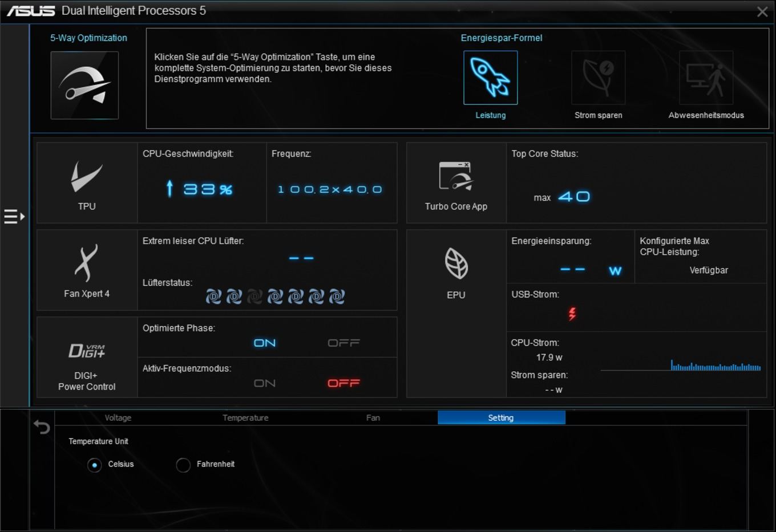Click the last fan status icon
The image size is (776, 532).
337,297
